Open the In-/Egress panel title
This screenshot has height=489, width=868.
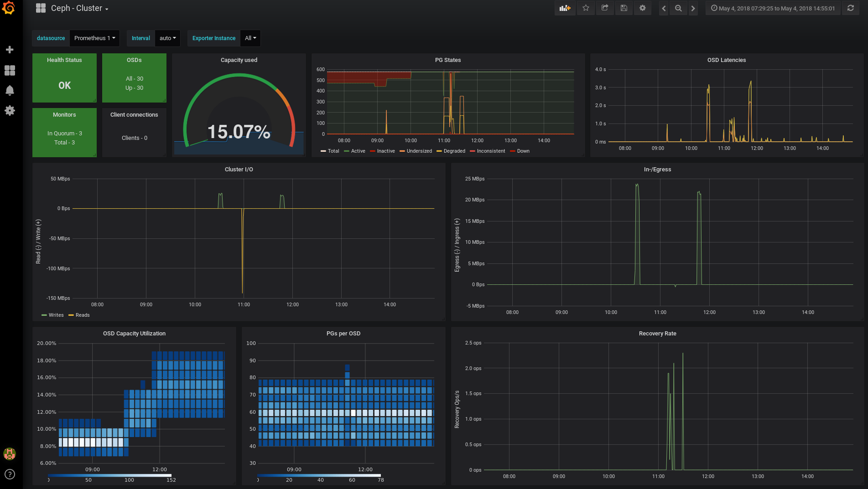coord(658,170)
